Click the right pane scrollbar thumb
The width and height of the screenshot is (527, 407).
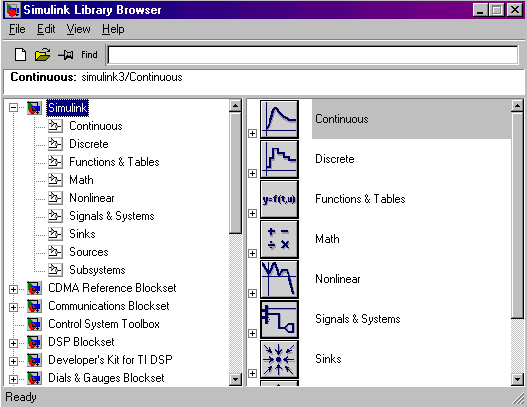pyautogui.click(x=517, y=215)
